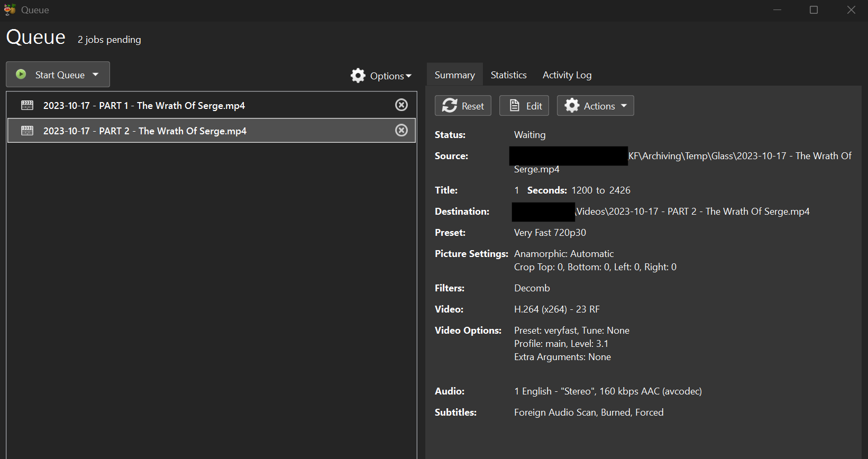868x459 pixels.
Task: Expand the Actions dropdown arrow
Action: [624, 106]
